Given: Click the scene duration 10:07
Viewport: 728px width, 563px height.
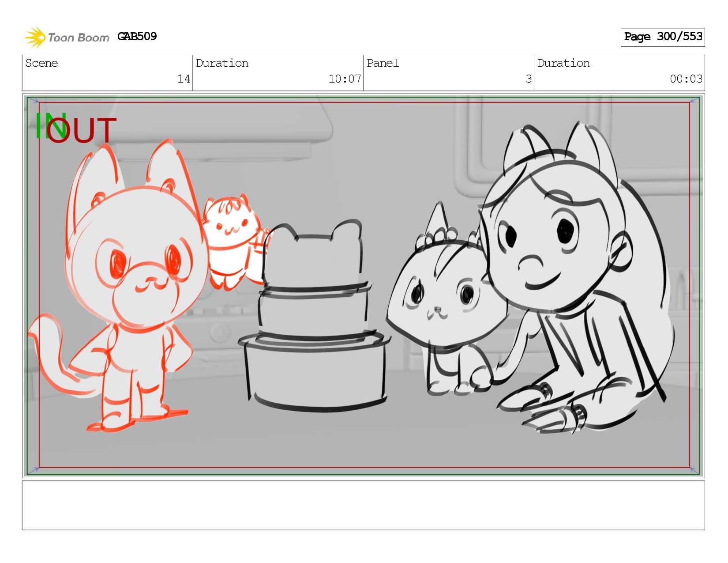Looking at the screenshot, I should [x=345, y=79].
